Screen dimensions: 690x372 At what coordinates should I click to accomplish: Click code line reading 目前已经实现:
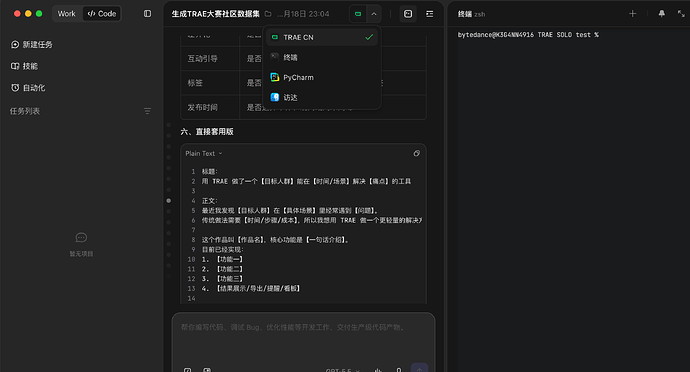[222, 249]
